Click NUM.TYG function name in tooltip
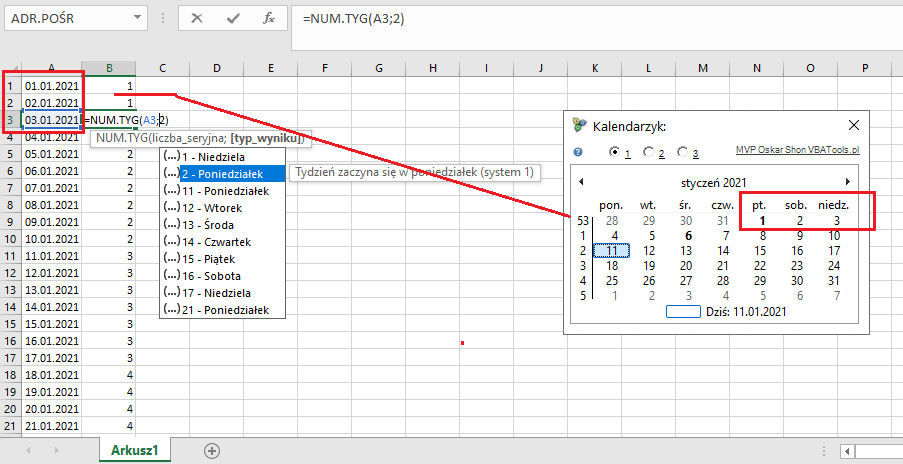 pos(120,138)
